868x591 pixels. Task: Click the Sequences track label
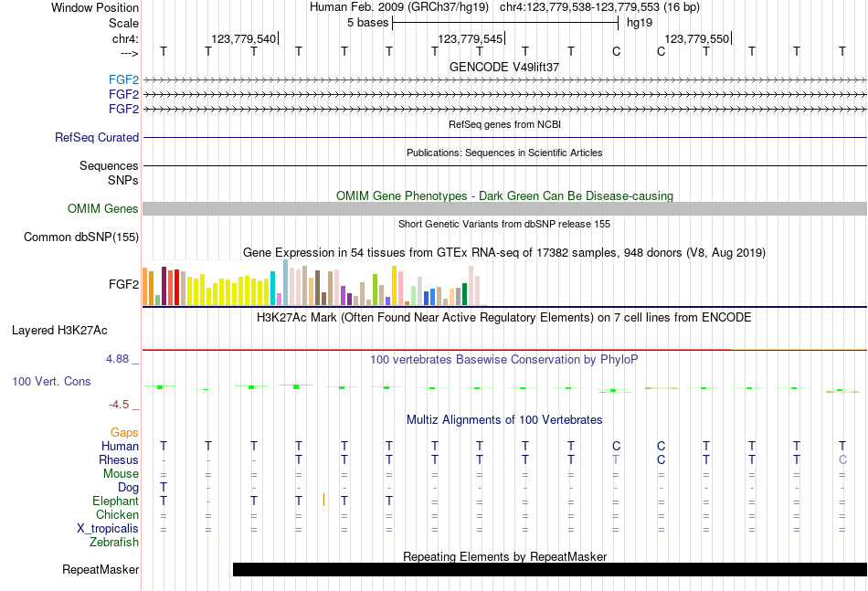[109, 165]
